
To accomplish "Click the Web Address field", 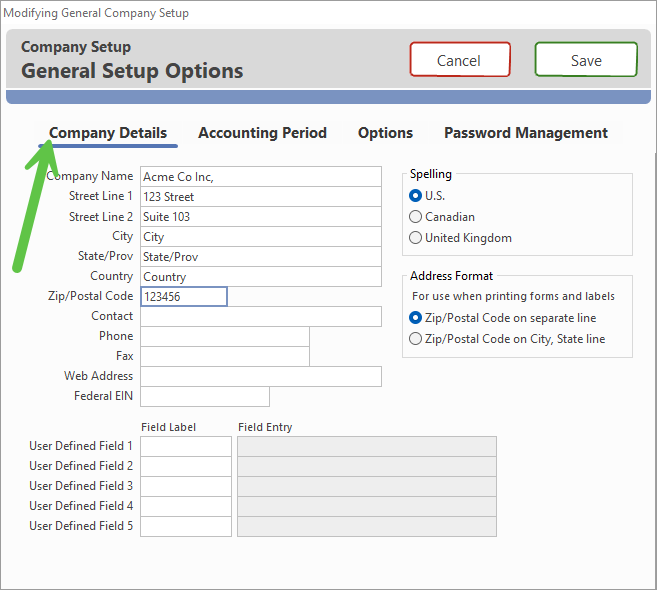I will [261, 376].
